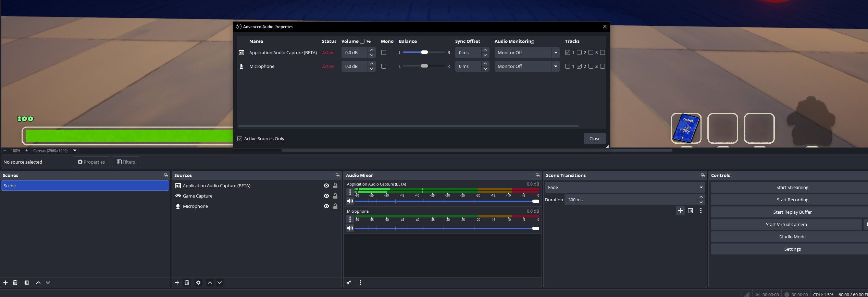Remove selected scene with trash icon
The width and height of the screenshot is (868, 297).
click(15, 283)
